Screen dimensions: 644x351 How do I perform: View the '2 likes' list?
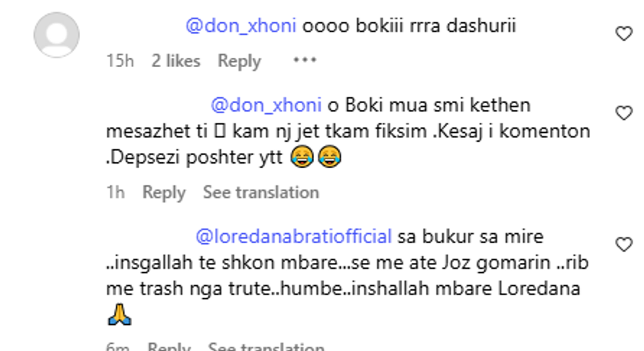[x=175, y=61]
